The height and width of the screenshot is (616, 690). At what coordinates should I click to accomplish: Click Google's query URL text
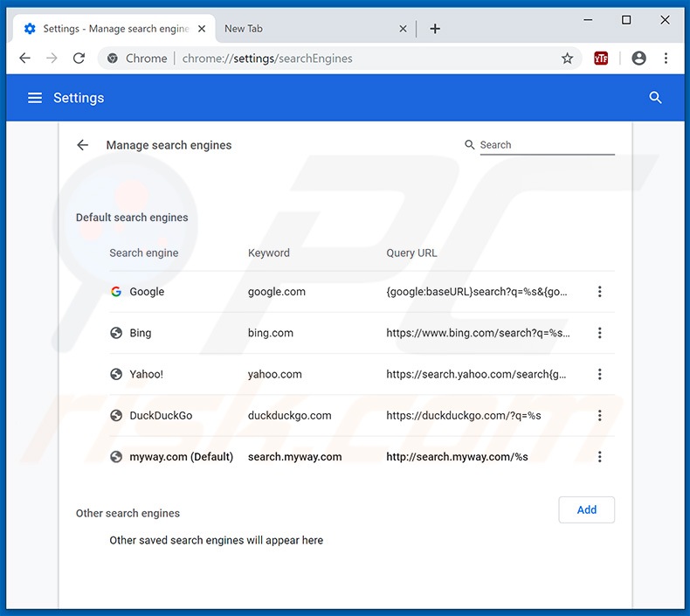pos(477,292)
